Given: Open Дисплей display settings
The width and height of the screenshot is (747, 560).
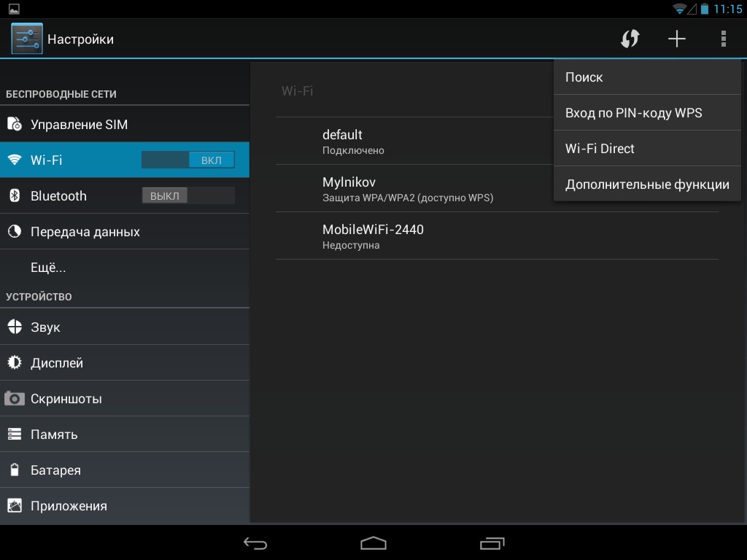Looking at the screenshot, I should tap(124, 363).
